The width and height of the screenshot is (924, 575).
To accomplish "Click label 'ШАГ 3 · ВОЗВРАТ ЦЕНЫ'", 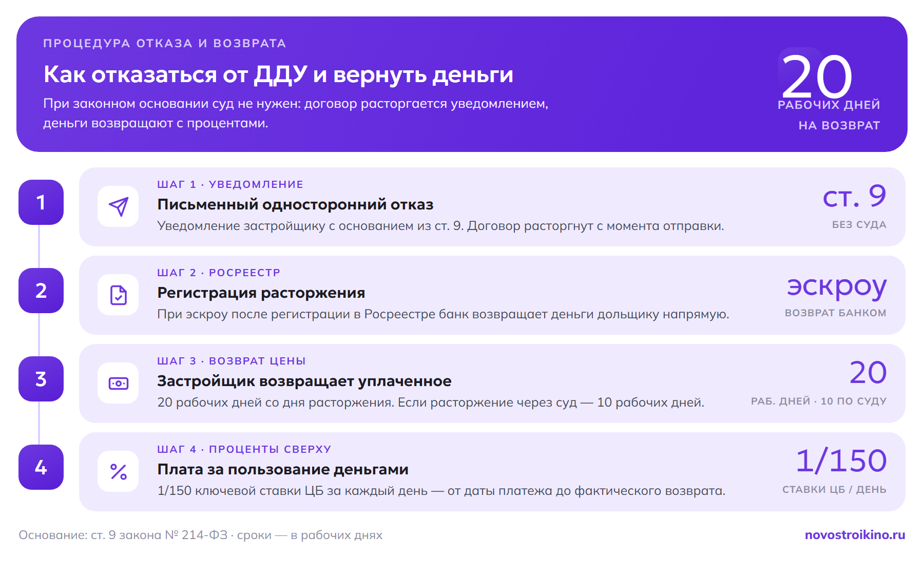I will pos(231,361).
